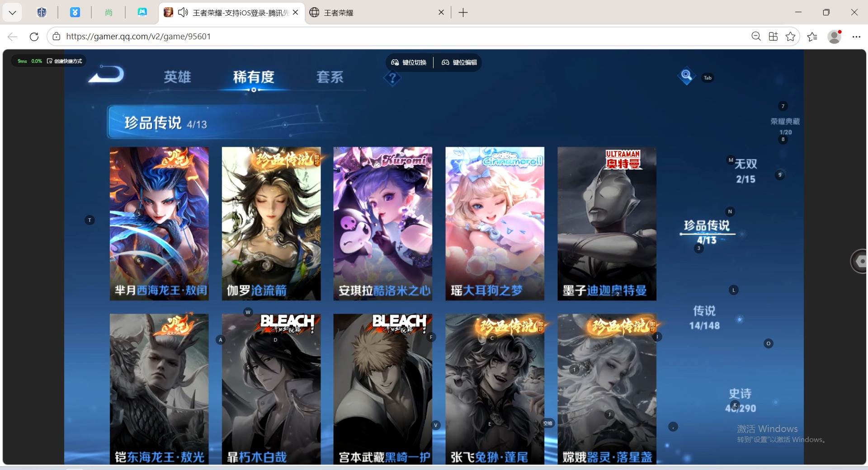The height and width of the screenshot is (470, 868).
Task: Open the browser profile avatar
Action: pos(835,37)
